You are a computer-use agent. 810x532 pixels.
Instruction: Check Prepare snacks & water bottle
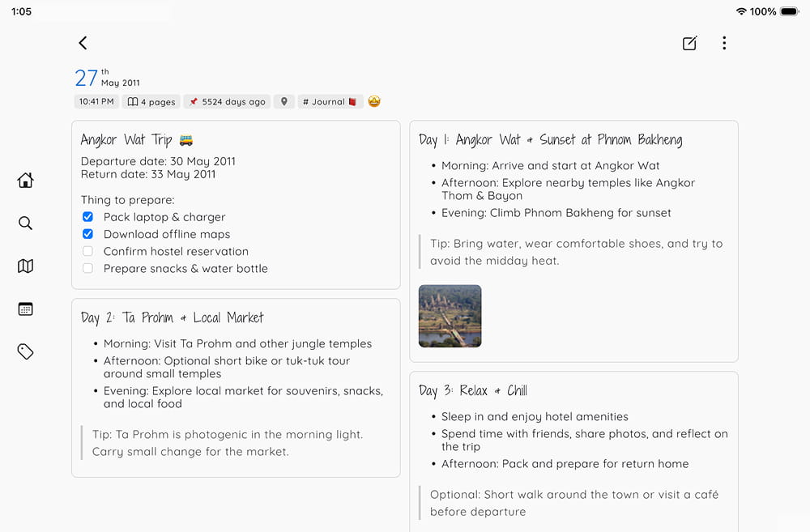click(x=87, y=268)
